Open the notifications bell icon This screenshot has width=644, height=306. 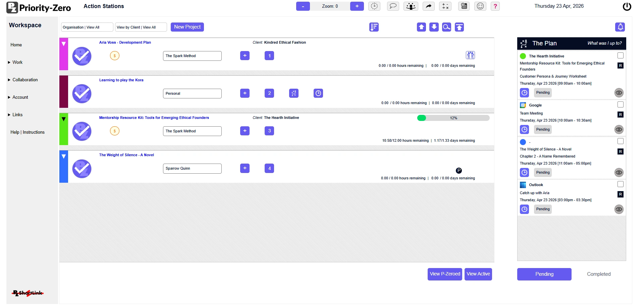coord(620,27)
